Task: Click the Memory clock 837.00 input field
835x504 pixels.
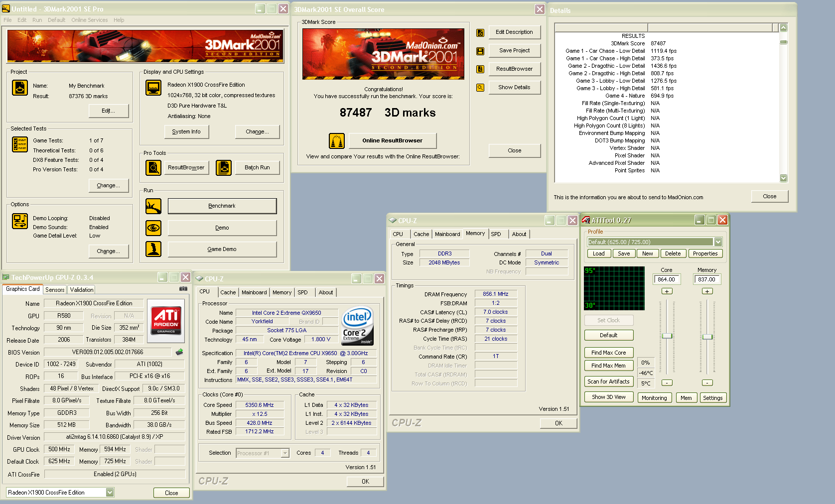Action: 707,279
